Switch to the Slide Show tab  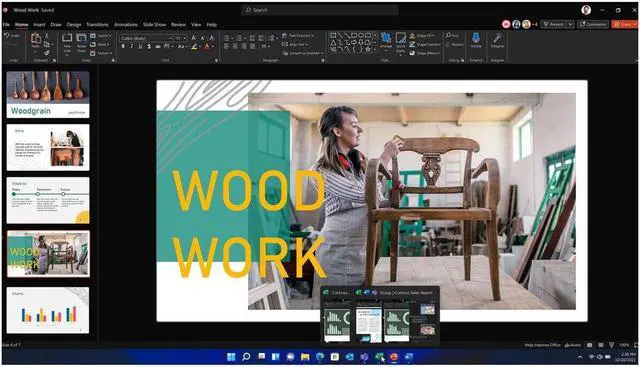[154, 25]
